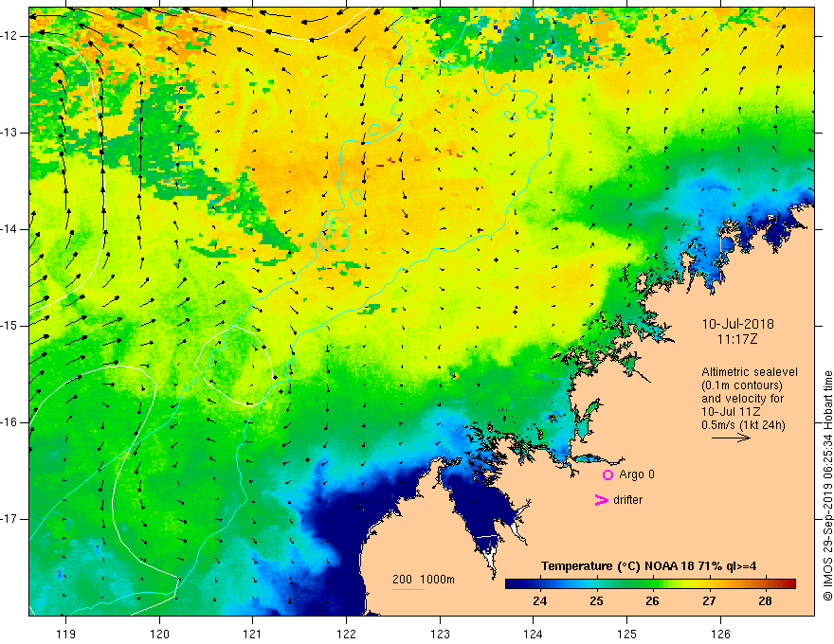The width and height of the screenshot is (834, 644).
Task: Select the temperature color bar
Action: (650, 583)
